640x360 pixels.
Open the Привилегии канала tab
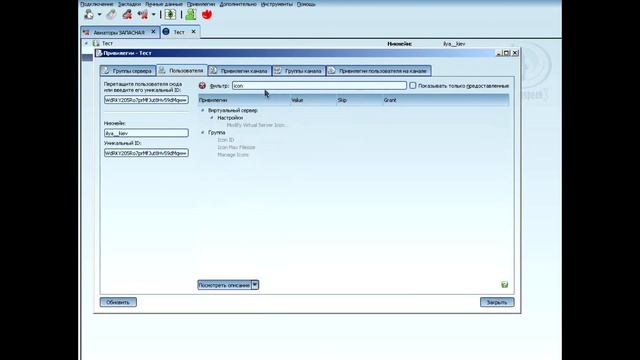[240, 71]
